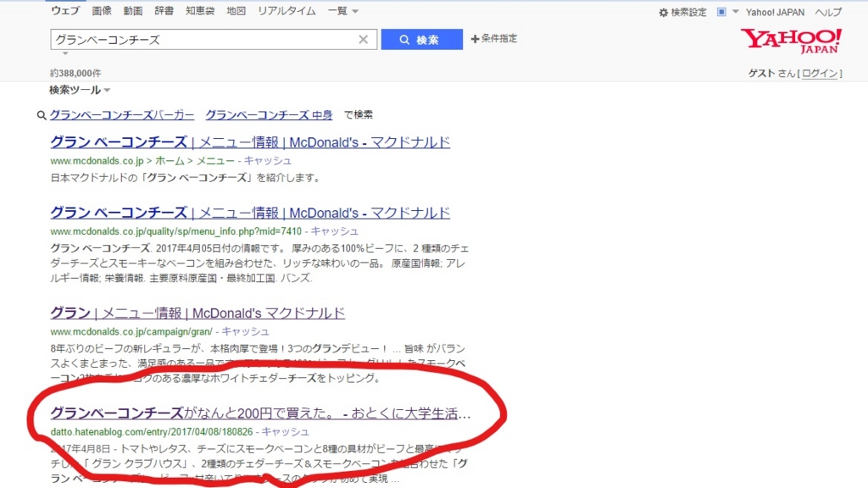
Task: Open 検索設定 gear settings
Action: point(682,12)
